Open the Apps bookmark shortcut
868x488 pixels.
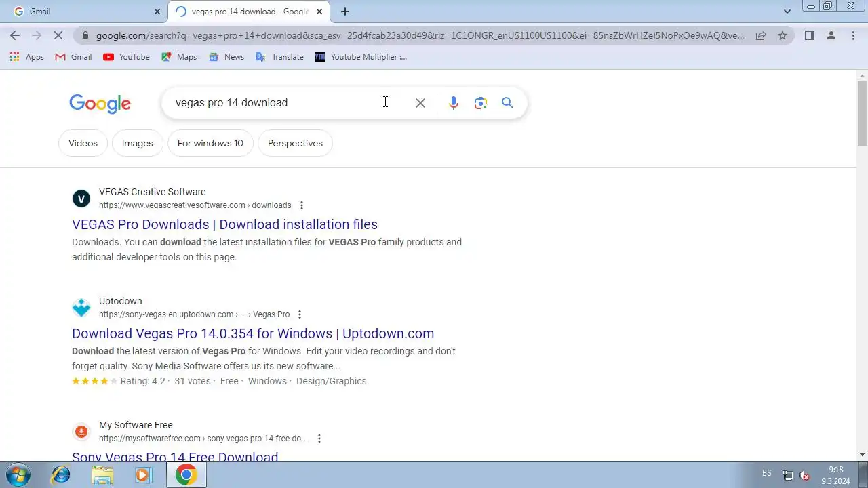pos(27,57)
